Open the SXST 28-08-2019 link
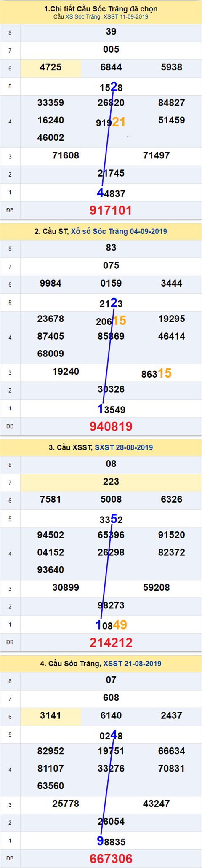Screen dimensions: 202x868 [124, 447]
